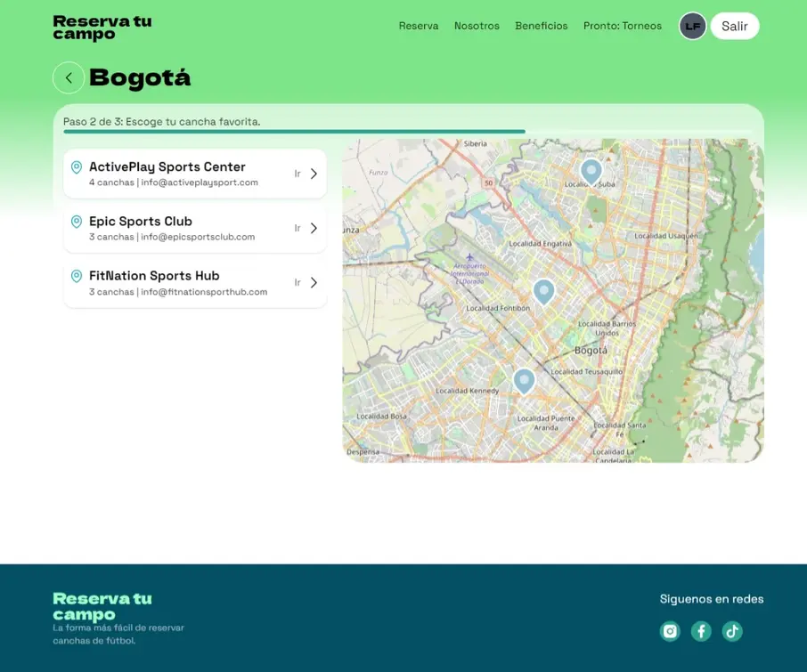Click the Síguenos en redes heading
This screenshot has height=672, width=807.
point(712,599)
